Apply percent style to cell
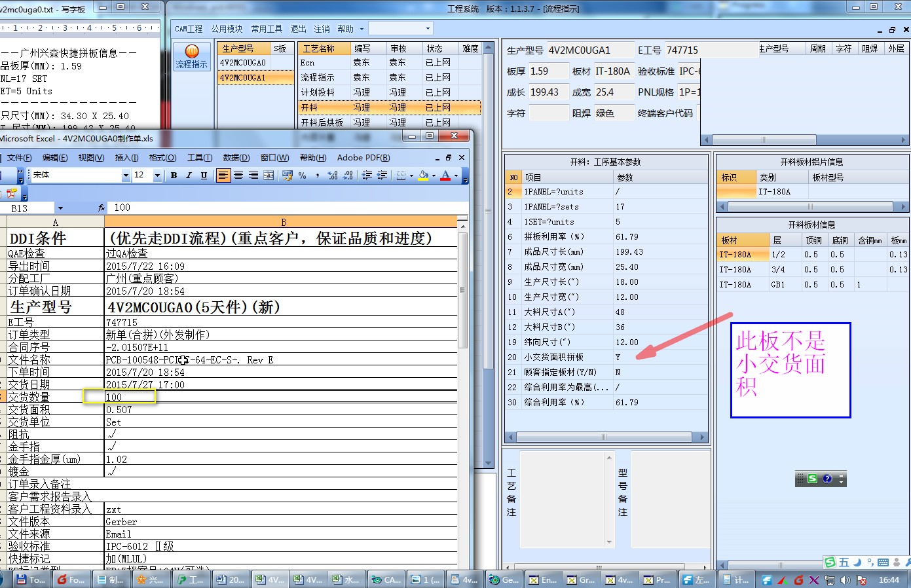This screenshot has height=588, width=911. click(x=302, y=175)
